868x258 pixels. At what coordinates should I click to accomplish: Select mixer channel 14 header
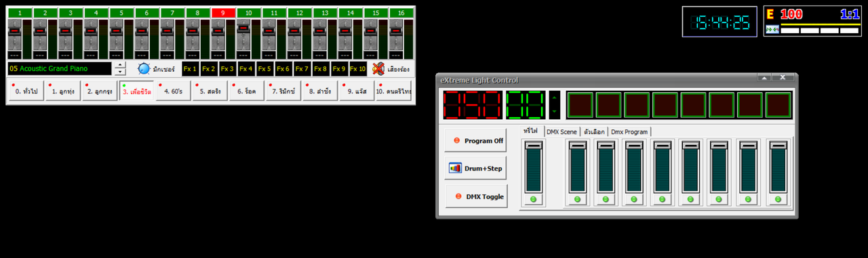(x=351, y=13)
